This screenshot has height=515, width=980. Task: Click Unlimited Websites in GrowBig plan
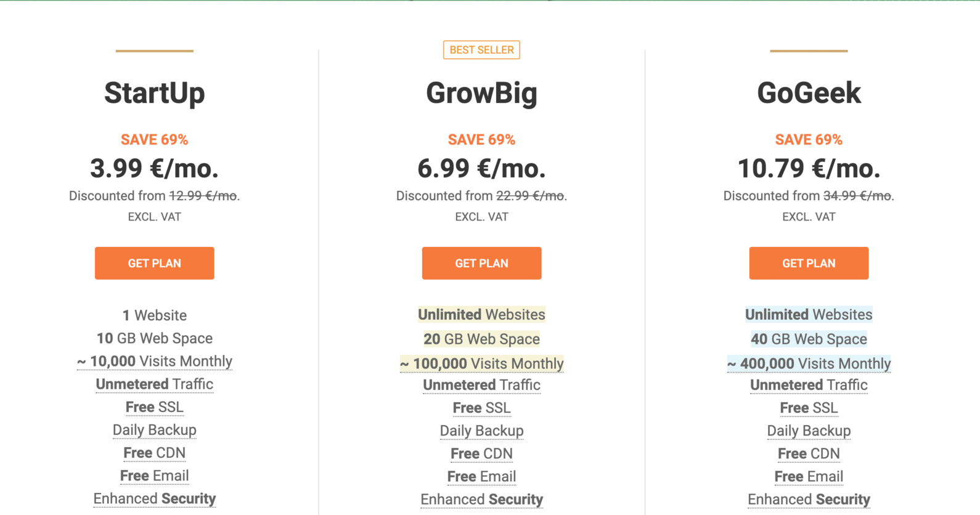pyautogui.click(x=481, y=315)
